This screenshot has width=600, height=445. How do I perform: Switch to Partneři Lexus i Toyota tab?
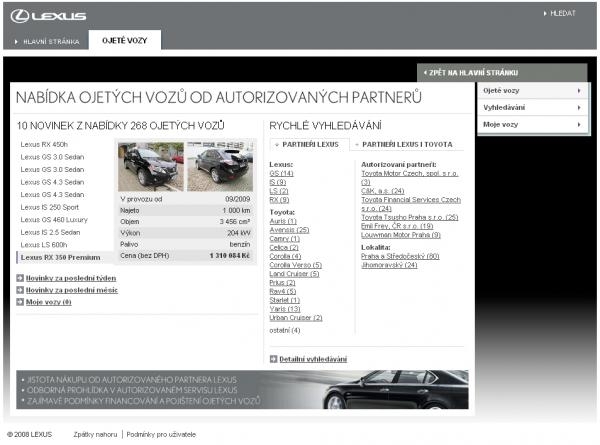point(404,144)
